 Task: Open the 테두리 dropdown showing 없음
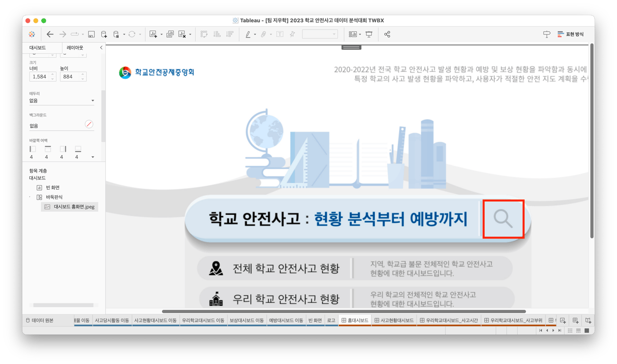point(61,100)
